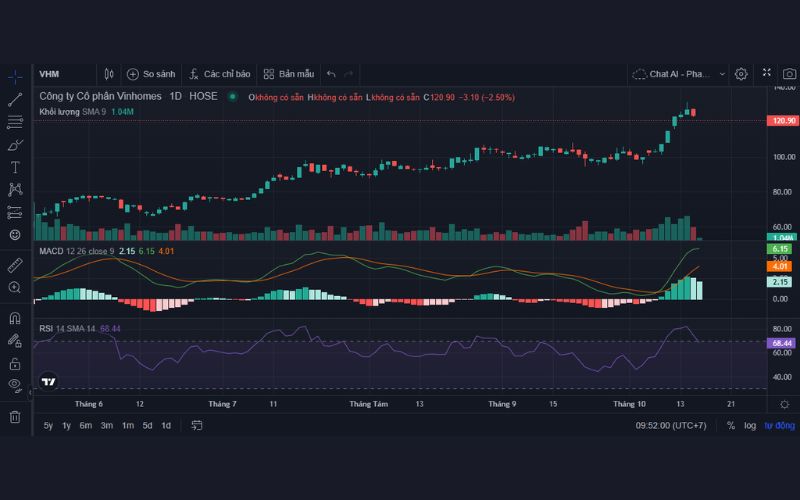Open the Bản mẫu templates menu
The image size is (800, 500).
(x=289, y=74)
